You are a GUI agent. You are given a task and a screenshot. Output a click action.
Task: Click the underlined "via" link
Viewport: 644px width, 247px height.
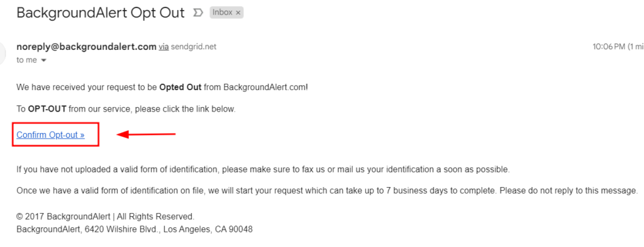[164, 47]
